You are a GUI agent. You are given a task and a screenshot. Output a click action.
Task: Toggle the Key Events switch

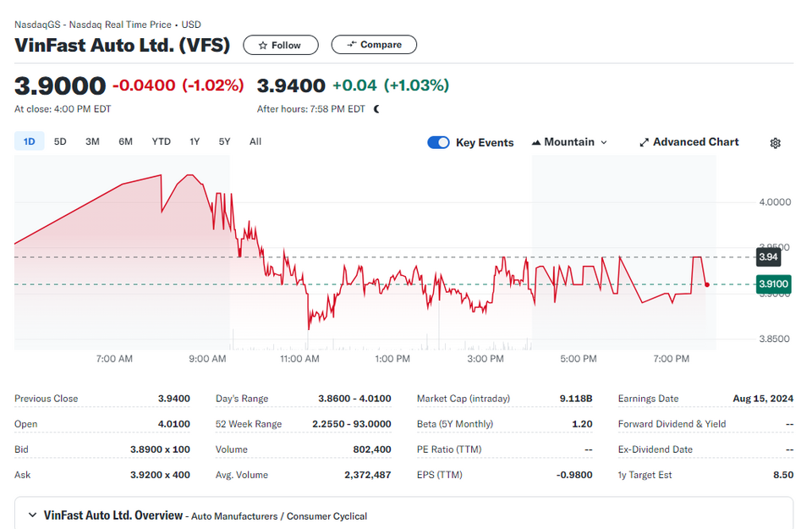[438, 142]
